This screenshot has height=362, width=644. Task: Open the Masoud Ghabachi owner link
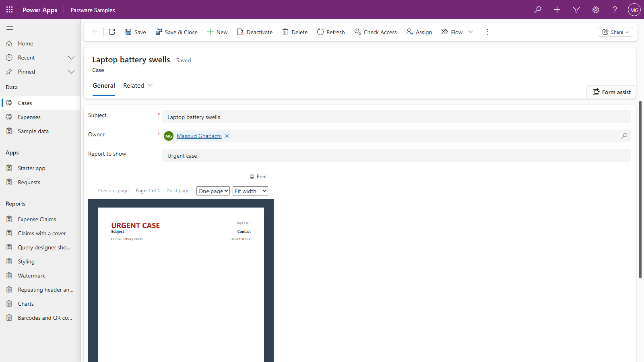coord(199,136)
